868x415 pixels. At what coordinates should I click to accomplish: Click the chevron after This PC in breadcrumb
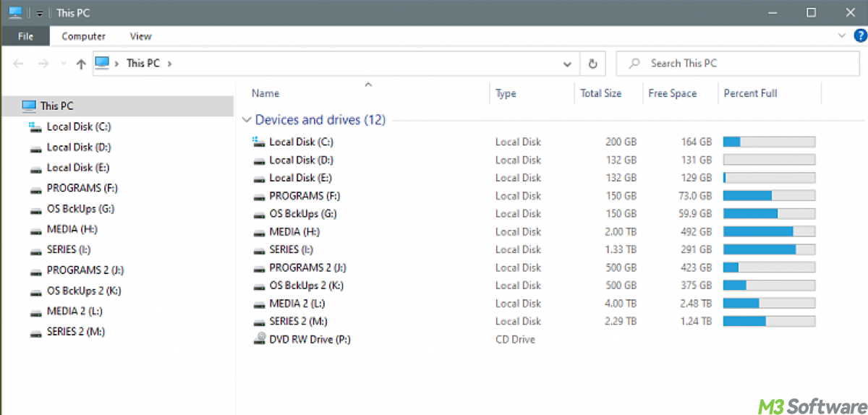pos(169,64)
